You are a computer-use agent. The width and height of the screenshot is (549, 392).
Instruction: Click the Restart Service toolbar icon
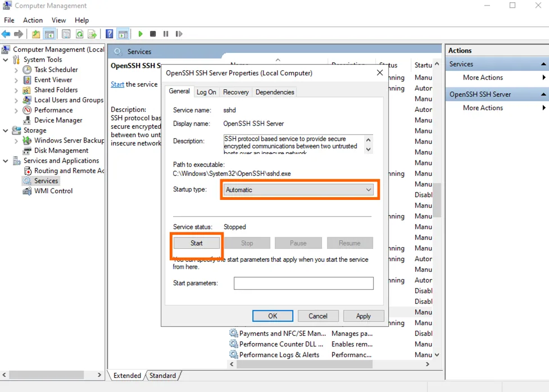pos(179,34)
